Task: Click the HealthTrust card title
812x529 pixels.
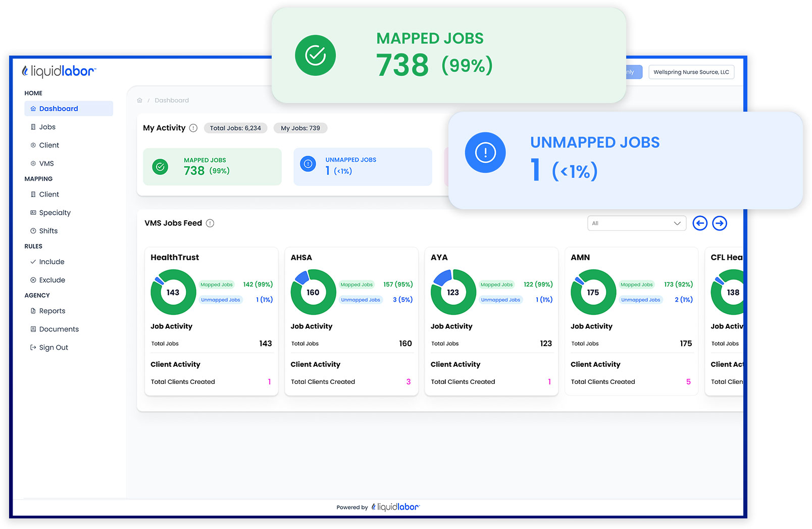Action: coord(175,257)
